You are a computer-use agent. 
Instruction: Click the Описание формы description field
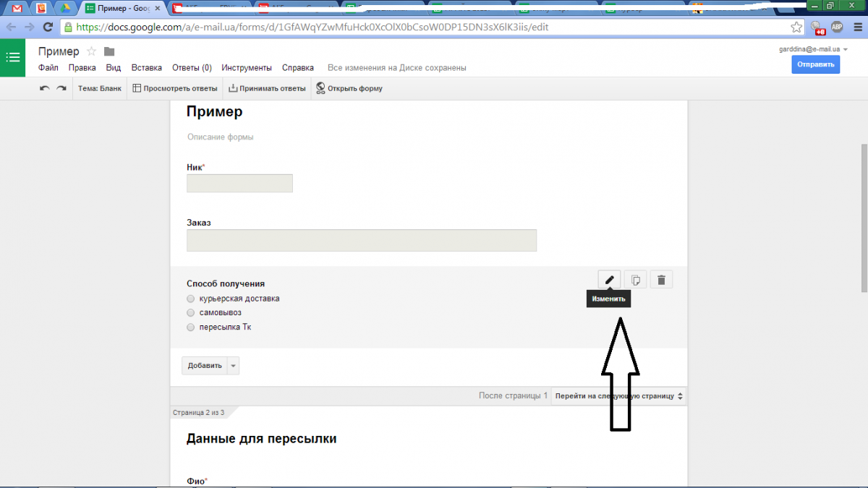point(221,137)
